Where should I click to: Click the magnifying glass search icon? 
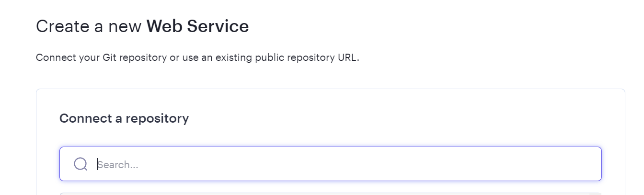pyautogui.click(x=80, y=164)
